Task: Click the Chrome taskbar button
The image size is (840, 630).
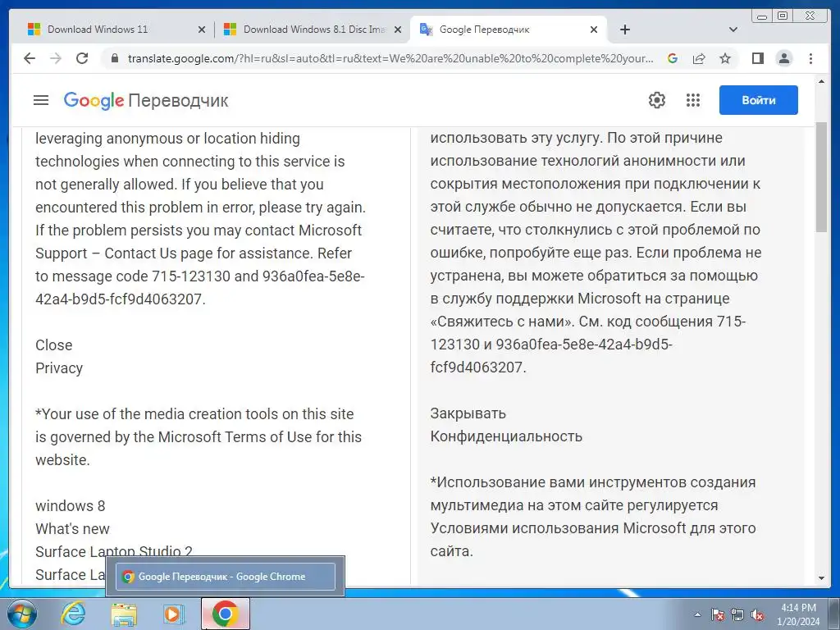Action: point(225,614)
